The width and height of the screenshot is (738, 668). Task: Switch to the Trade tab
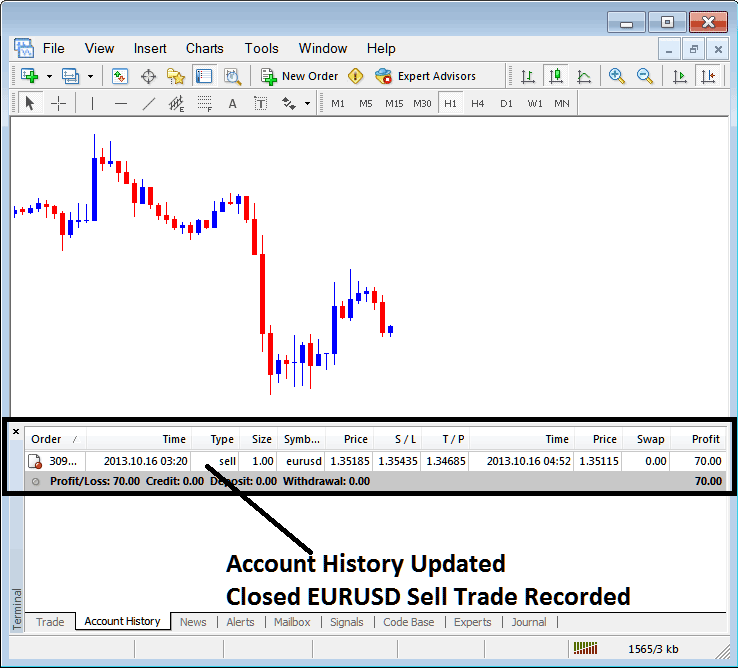(50, 622)
